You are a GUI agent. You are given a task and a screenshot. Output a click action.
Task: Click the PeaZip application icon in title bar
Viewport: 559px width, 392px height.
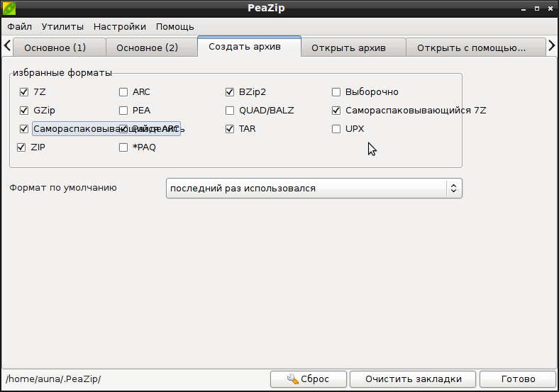pos(9,9)
